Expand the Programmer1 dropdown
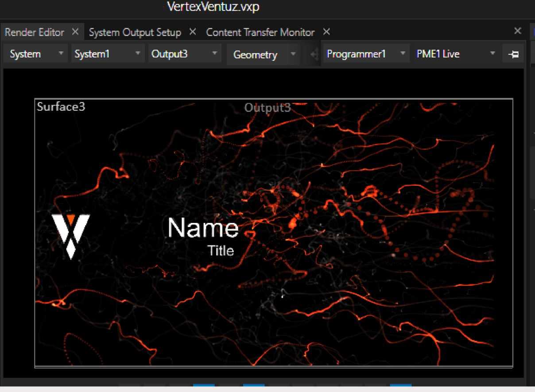The width and height of the screenshot is (535, 392). click(x=365, y=54)
